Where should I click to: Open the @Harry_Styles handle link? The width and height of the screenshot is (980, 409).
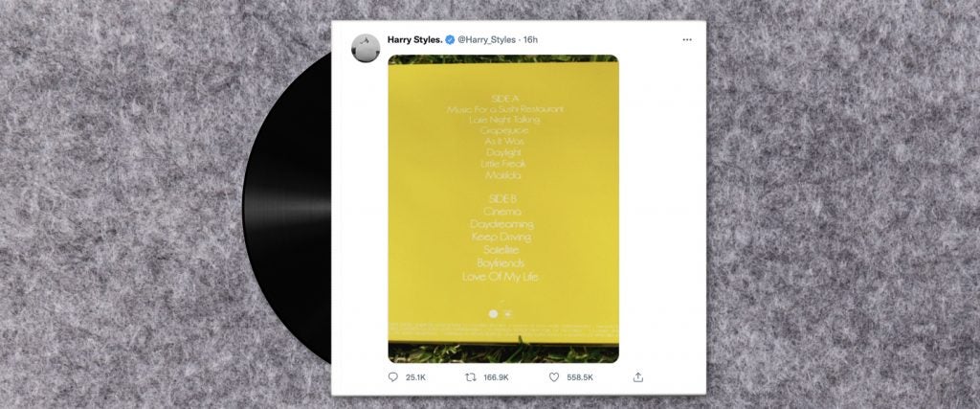pos(487,40)
